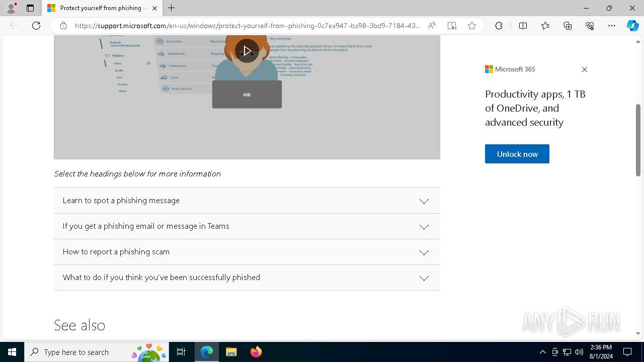Expand Learn to spot a phishing message

tap(247, 201)
